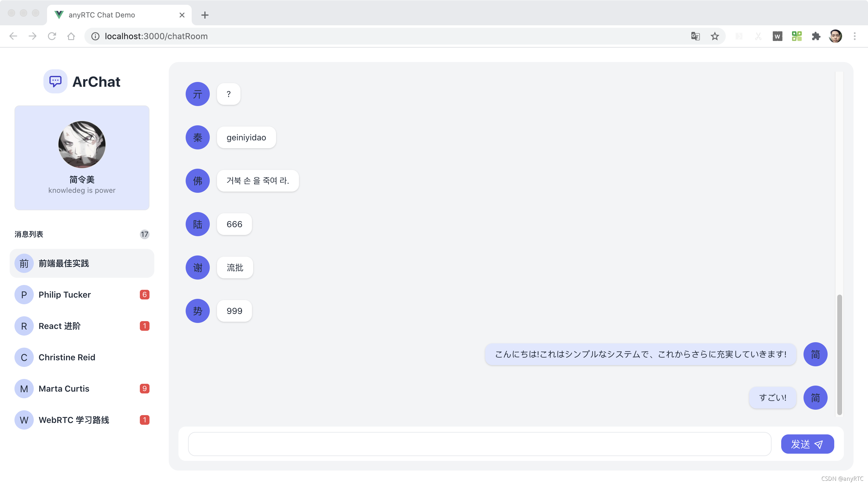The width and height of the screenshot is (868, 485).
Task: Click the green grid extension icon
Action: point(797,36)
